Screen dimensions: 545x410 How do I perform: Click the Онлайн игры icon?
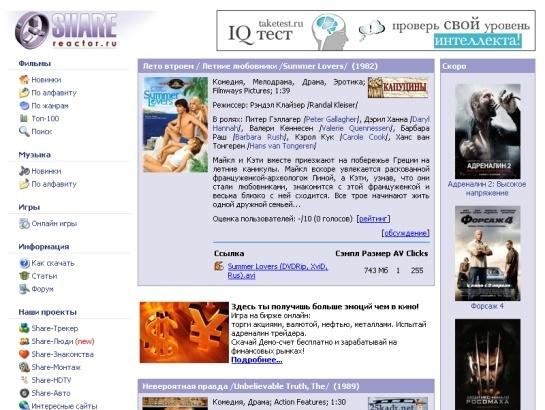click(24, 223)
